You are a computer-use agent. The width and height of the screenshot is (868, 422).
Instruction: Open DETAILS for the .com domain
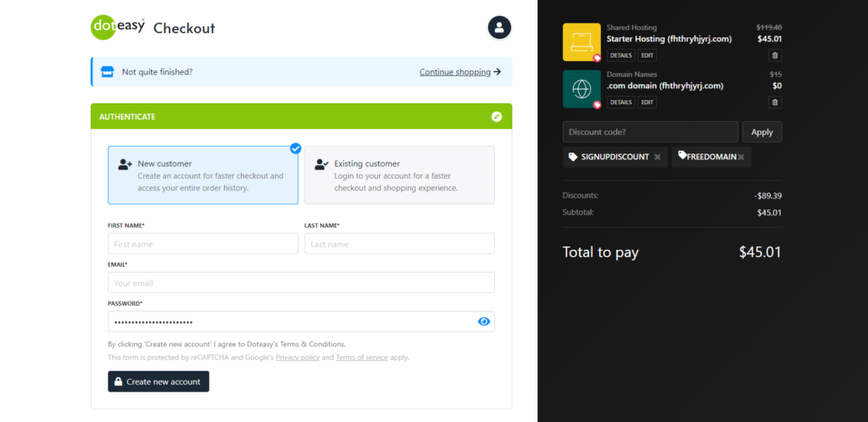621,103
